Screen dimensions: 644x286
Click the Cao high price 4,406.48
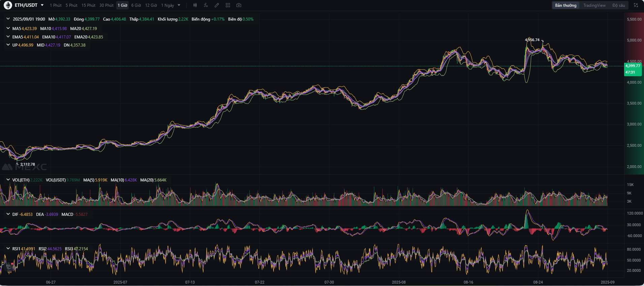119,19
